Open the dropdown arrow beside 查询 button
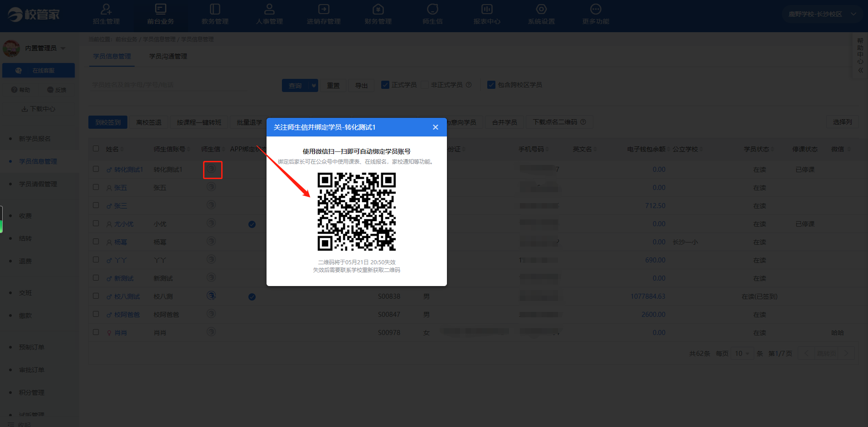 click(x=314, y=85)
